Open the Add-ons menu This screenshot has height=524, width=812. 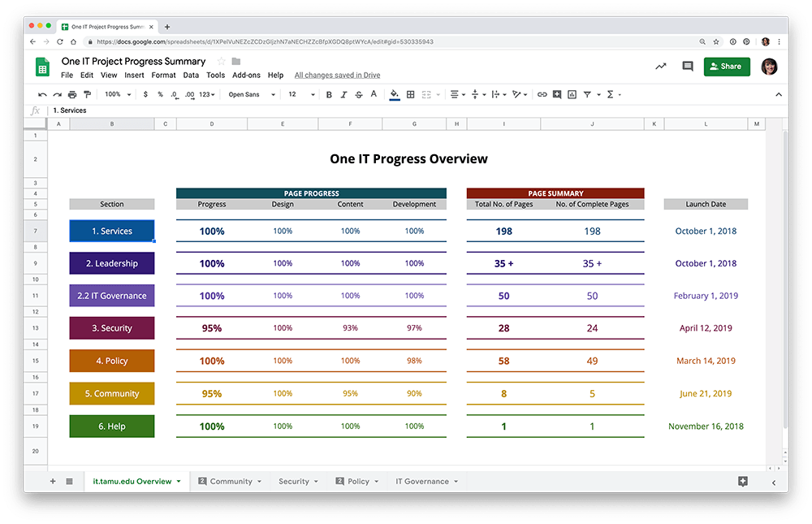[247, 76]
